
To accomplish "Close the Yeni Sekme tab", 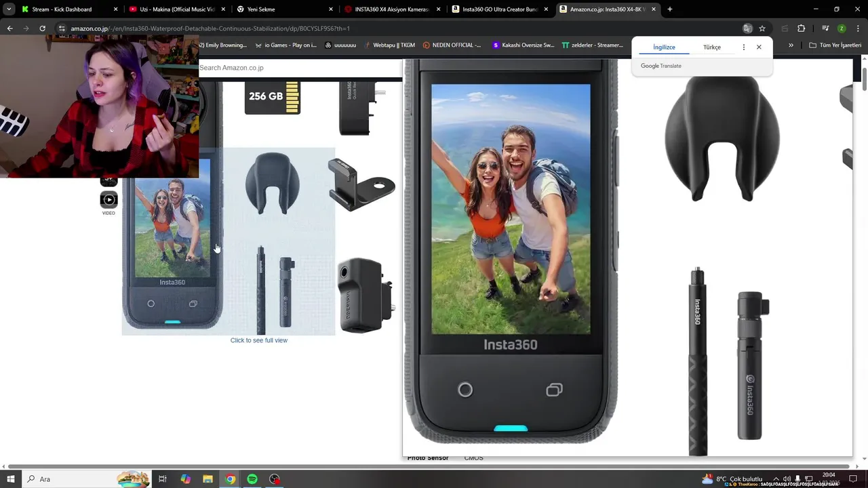I will coord(331,9).
